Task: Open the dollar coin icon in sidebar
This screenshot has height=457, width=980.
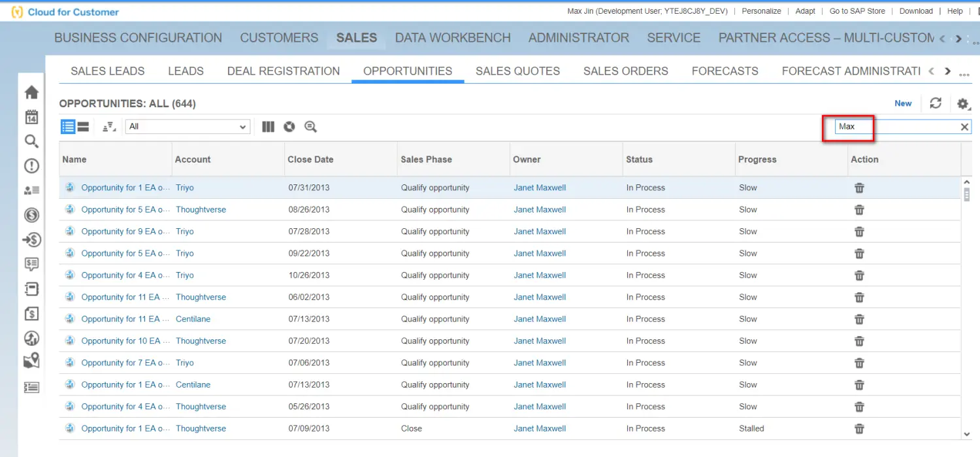Action: [31, 215]
